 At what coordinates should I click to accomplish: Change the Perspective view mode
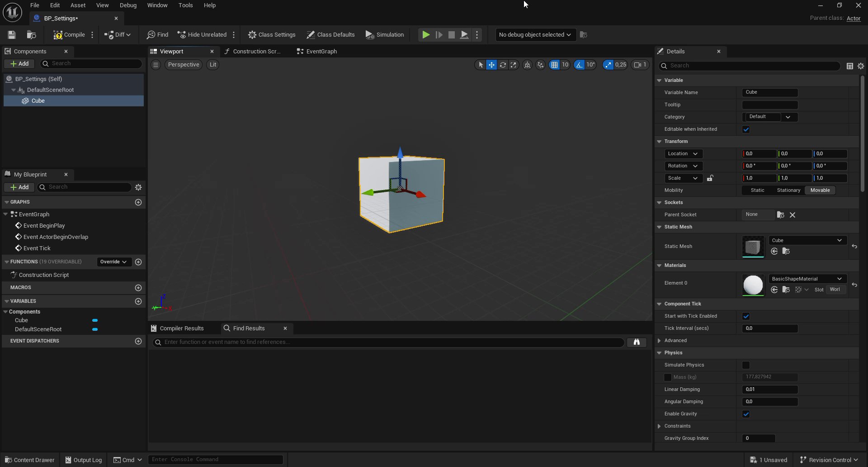[x=184, y=65]
